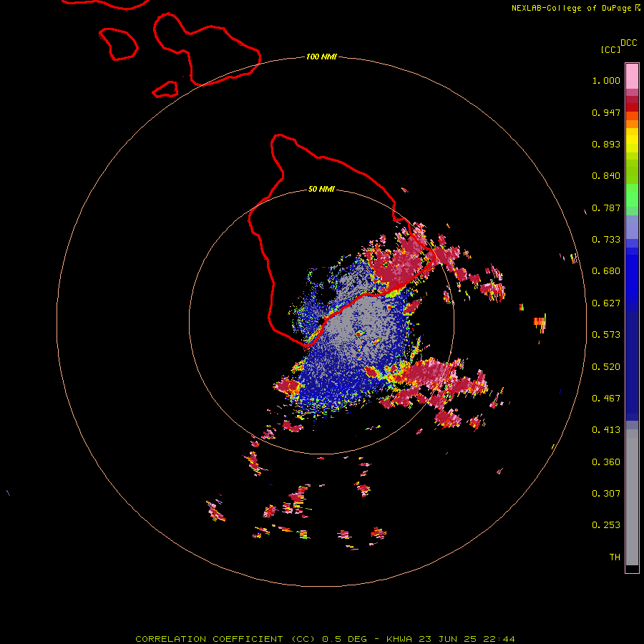Click the 0.573 scale value
644x644 pixels.
pos(606,335)
